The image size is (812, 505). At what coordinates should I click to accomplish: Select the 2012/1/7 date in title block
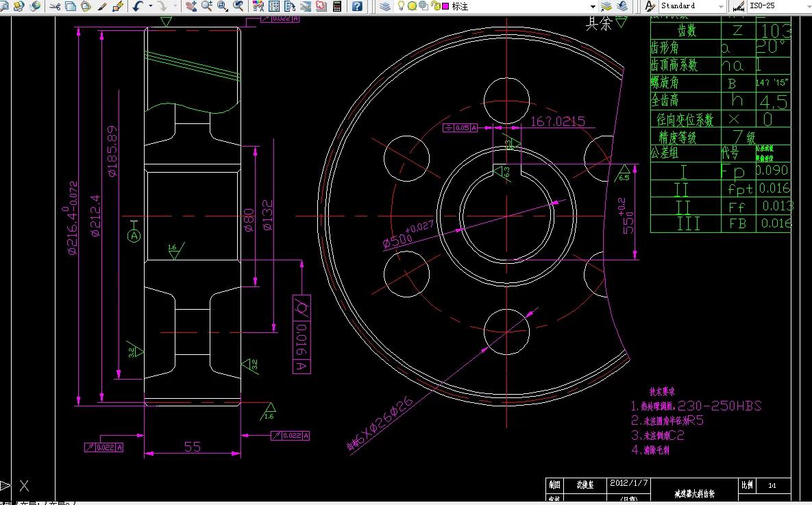click(628, 482)
